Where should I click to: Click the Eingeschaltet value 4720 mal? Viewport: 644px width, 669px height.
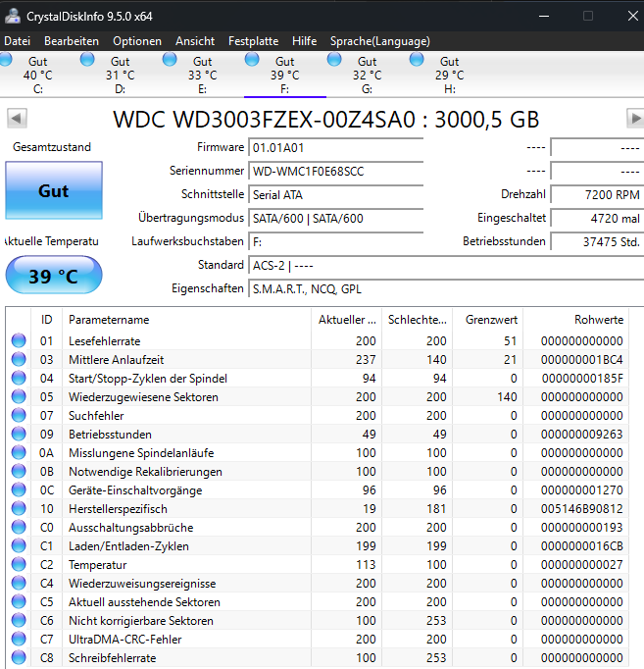click(597, 218)
